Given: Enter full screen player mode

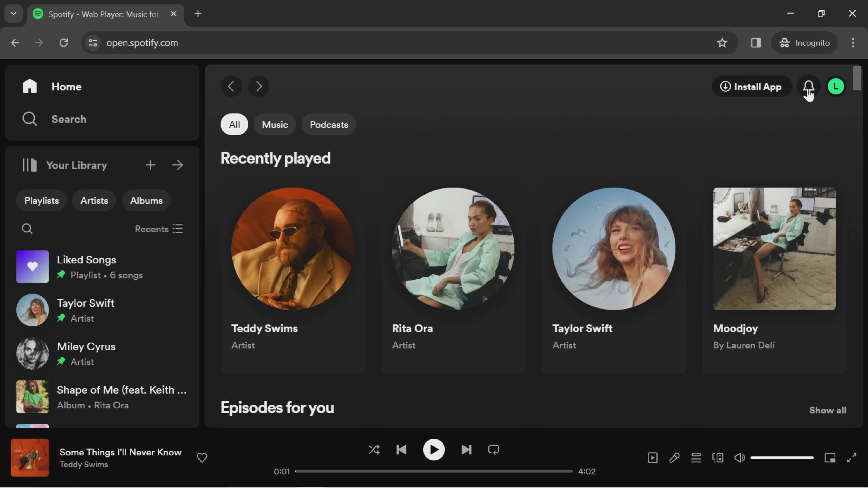Looking at the screenshot, I should [851, 458].
